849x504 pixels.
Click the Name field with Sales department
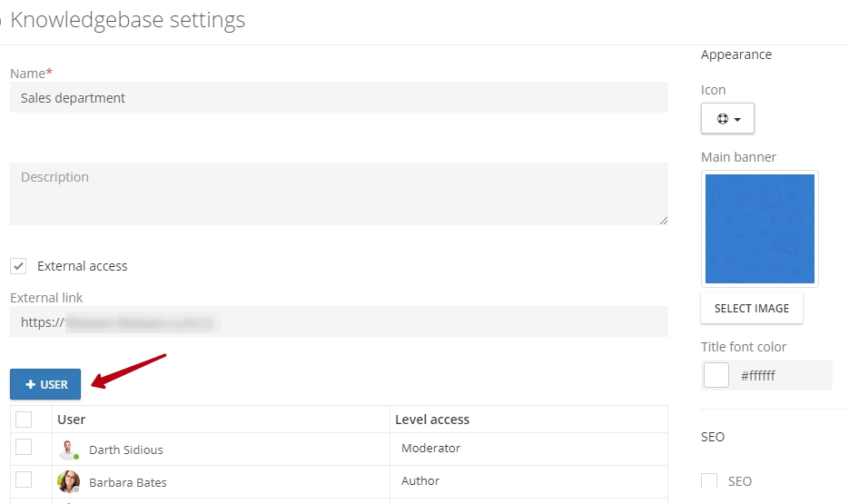point(339,97)
